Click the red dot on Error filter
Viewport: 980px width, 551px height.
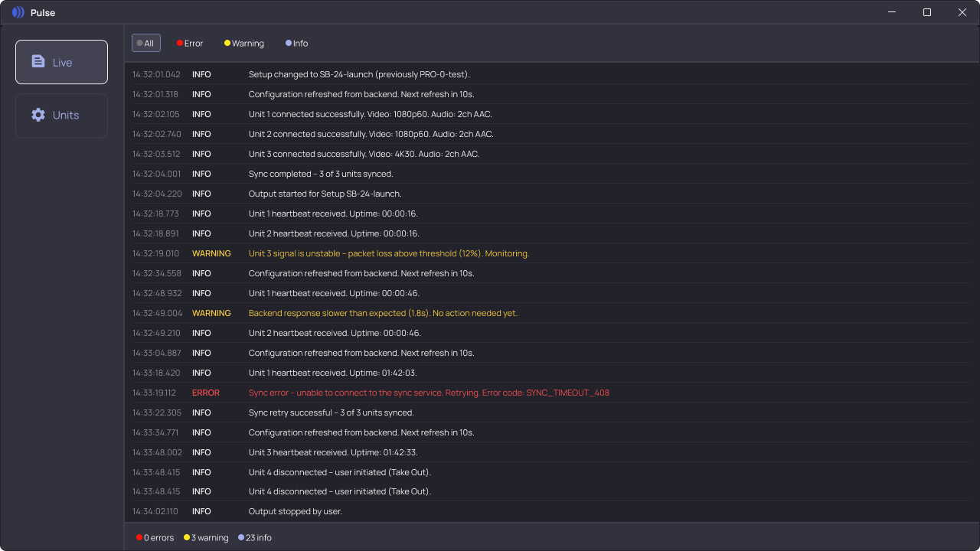point(180,44)
